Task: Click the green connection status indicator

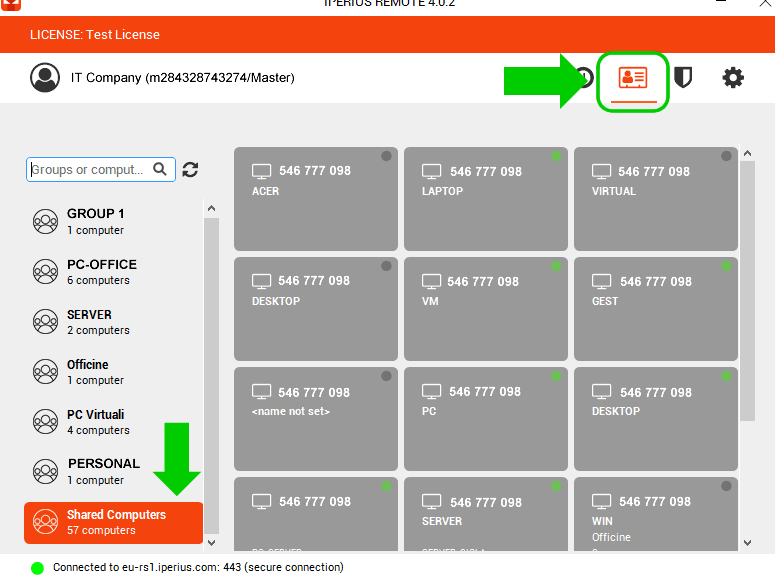Action: tap(37, 568)
